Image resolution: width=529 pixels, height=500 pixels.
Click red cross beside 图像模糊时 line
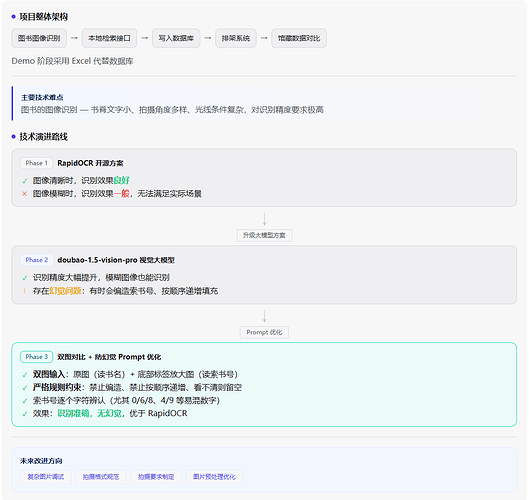24,194
